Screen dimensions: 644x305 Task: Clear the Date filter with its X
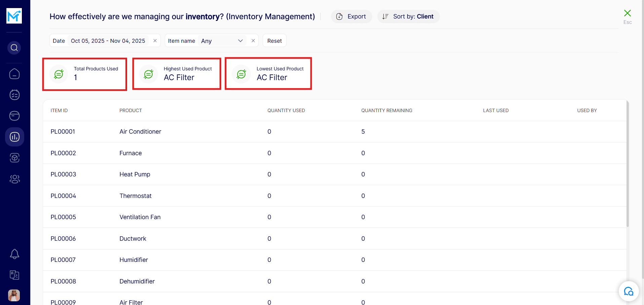155,41
